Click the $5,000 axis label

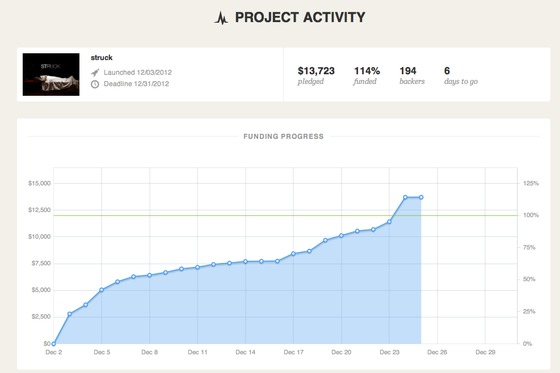[41, 290]
